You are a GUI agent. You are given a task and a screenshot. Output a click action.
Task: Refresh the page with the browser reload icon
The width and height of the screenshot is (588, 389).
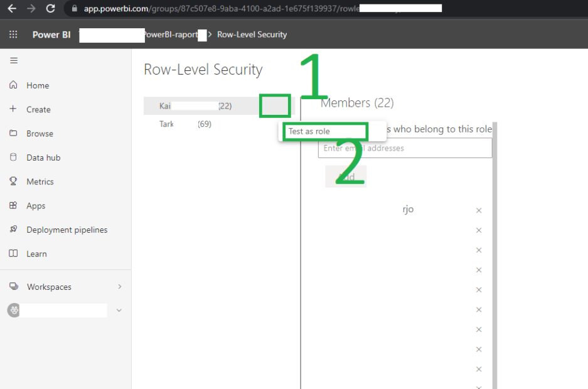[x=50, y=9]
